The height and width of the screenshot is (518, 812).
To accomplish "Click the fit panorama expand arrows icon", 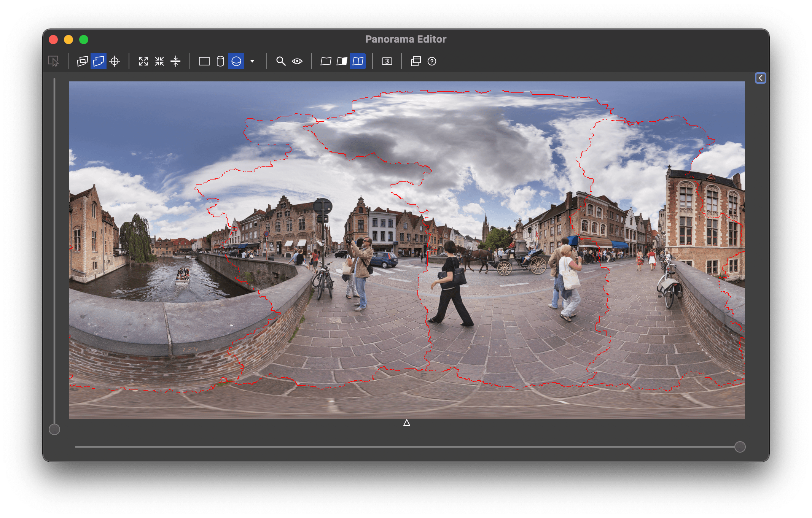I will [143, 61].
